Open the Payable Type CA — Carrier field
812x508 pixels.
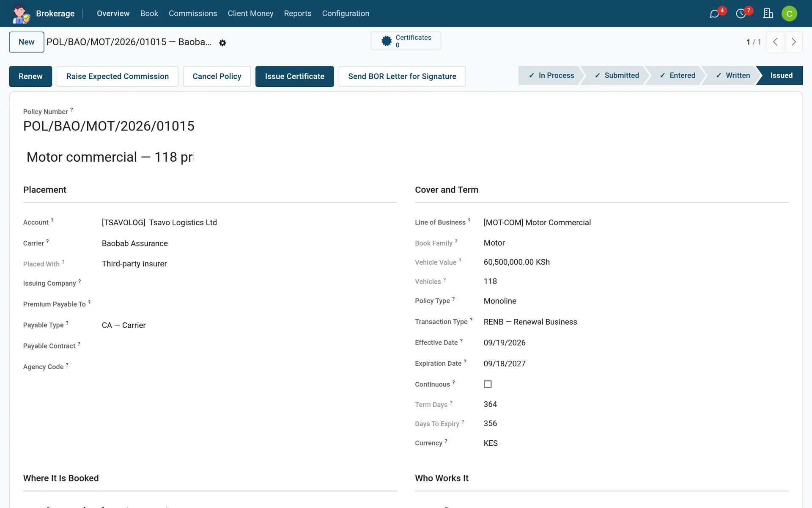pos(249,325)
